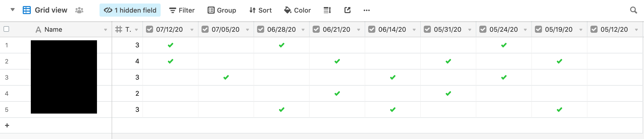Open the Filter menu
Image resolution: width=644 pixels, height=139 pixels.
click(x=182, y=10)
